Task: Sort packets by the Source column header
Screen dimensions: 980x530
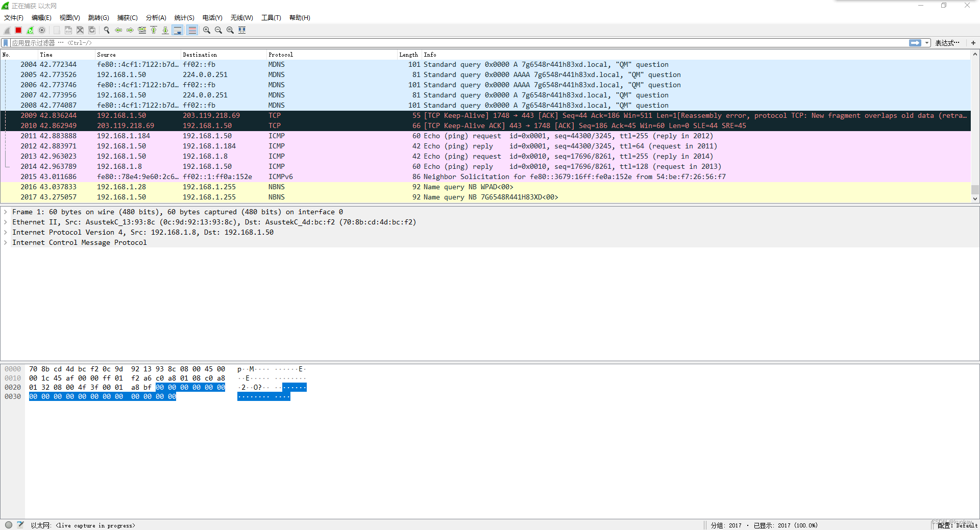Action: [138, 55]
